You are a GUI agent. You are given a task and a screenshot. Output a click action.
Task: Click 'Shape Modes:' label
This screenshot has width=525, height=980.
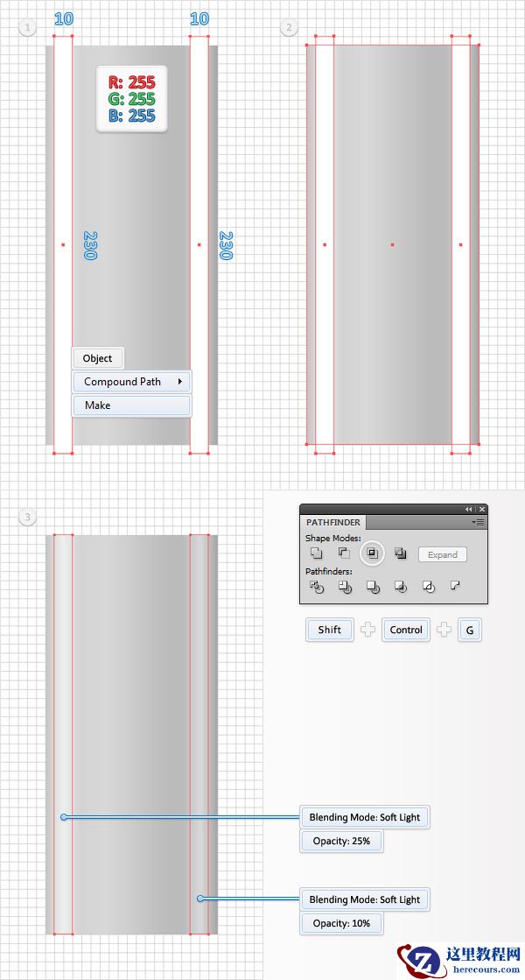pos(332,538)
